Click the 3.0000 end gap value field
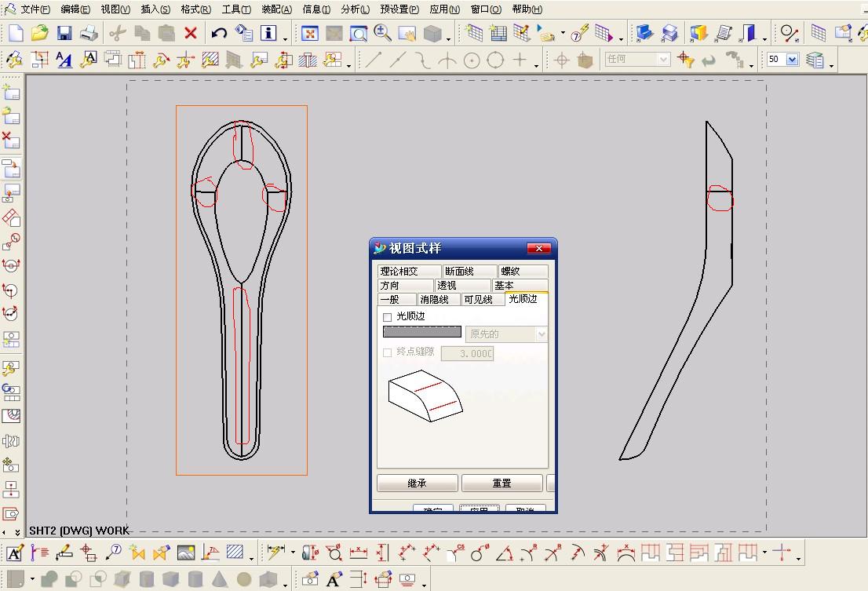 click(467, 353)
